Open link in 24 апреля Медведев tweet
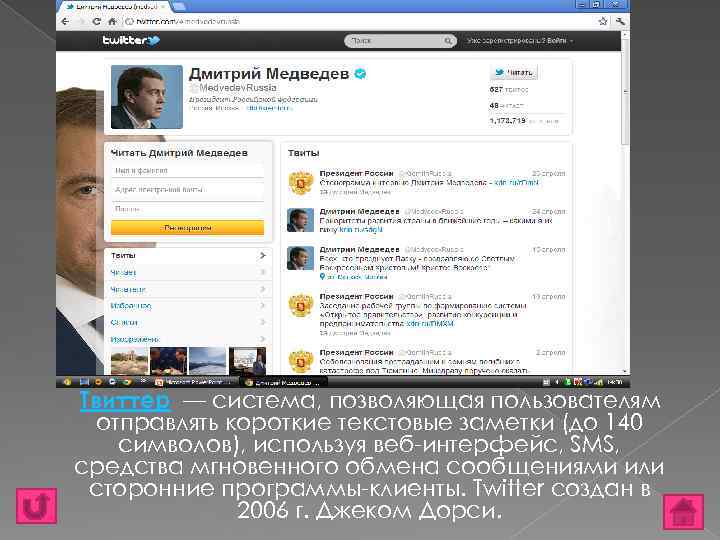 pyautogui.click(x=361, y=229)
